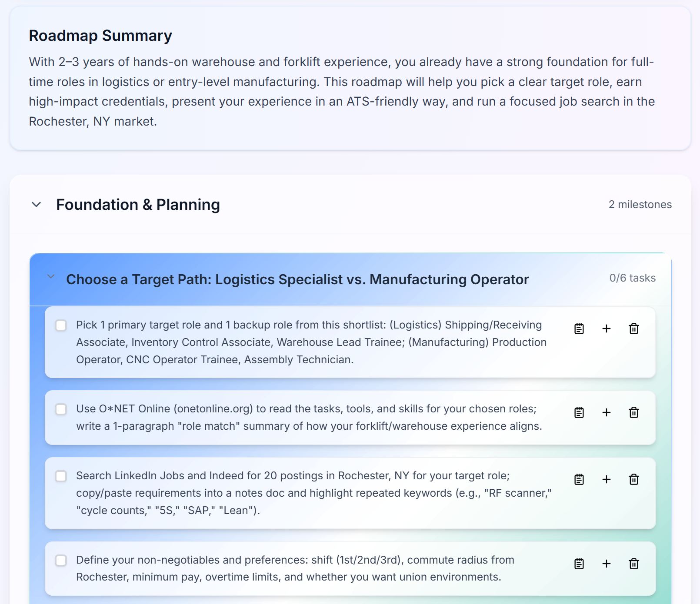This screenshot has height=604, width=700.
Task: Delete the O*NET Online task with trash icon
Action: [x=634, y=412]
